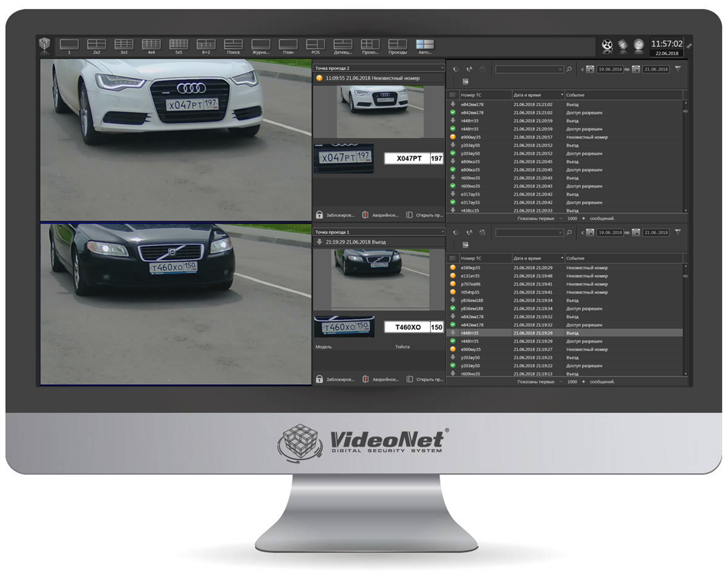This screenshot has width=727, height=588.
Task: Click the film reel archive icon
Action: pyautogui.click(x=607, y=46)
